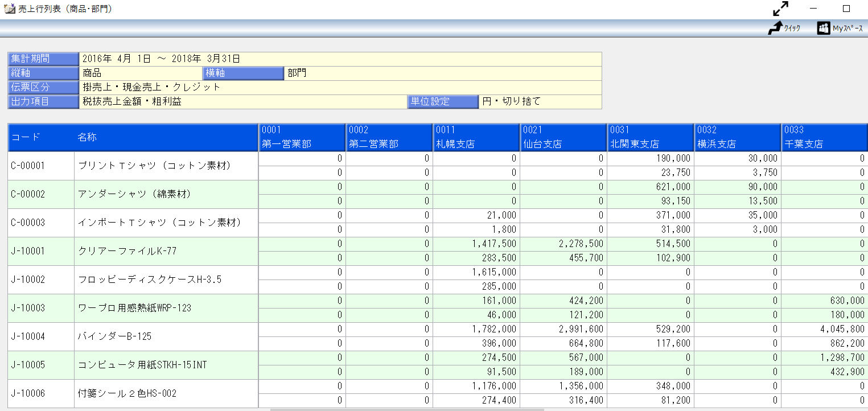The image size is (868, 411).
Task: Click product name プリントTシャツ（コットン素材）
Action: pyautogui.click(x=154, y=166)
